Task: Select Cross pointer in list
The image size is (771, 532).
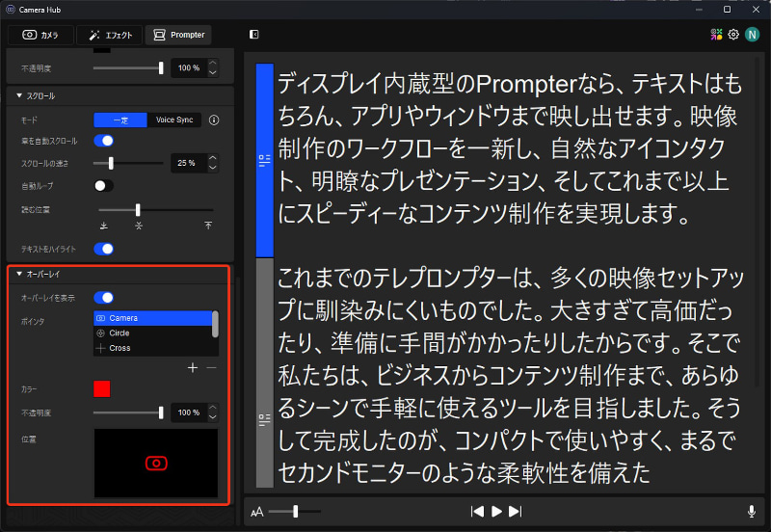Action: (x=152, y=348)
